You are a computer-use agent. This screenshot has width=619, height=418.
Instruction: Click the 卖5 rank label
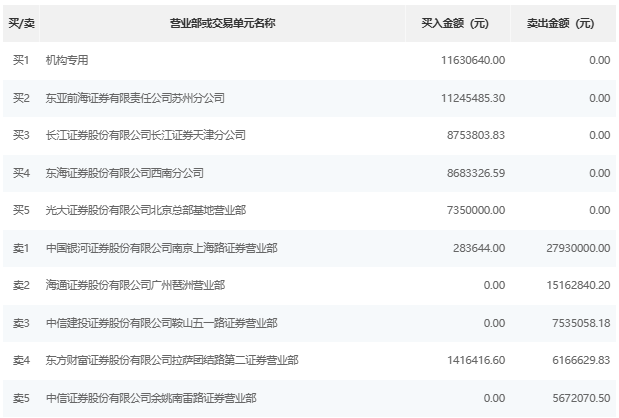click(x=21, y=398)
